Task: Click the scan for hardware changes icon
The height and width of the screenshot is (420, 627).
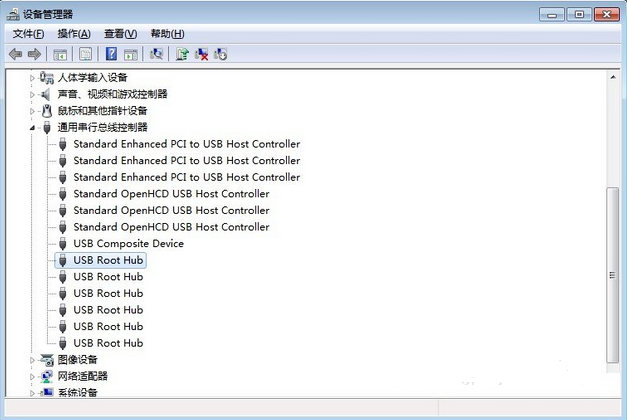Action: (x=156, y=54)
